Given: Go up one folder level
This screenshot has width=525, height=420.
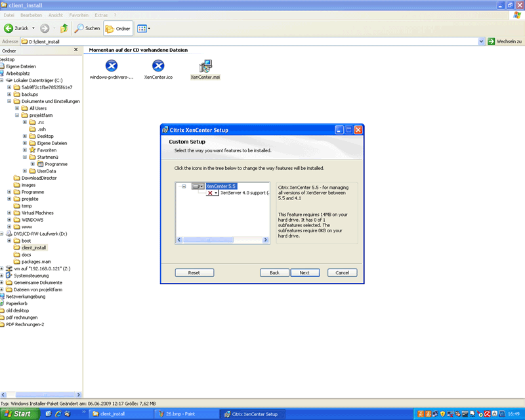Looking at the screenshot, I should click(64, 28).
